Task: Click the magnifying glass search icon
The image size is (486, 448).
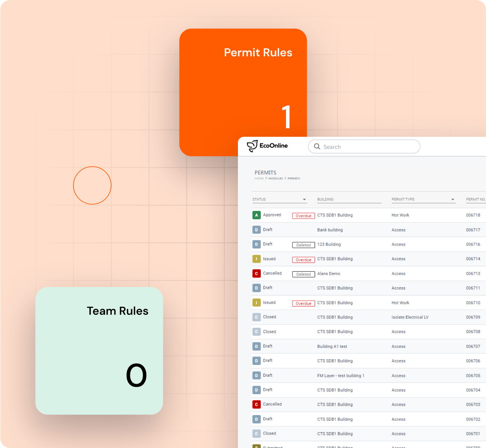Action: pyautogui.click(x=317, y=147)
